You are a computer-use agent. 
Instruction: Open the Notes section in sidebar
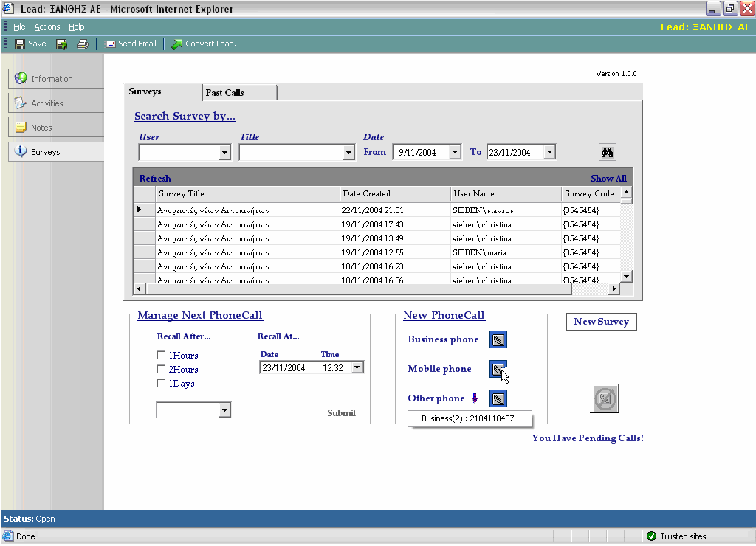click(x=56, y=127)
